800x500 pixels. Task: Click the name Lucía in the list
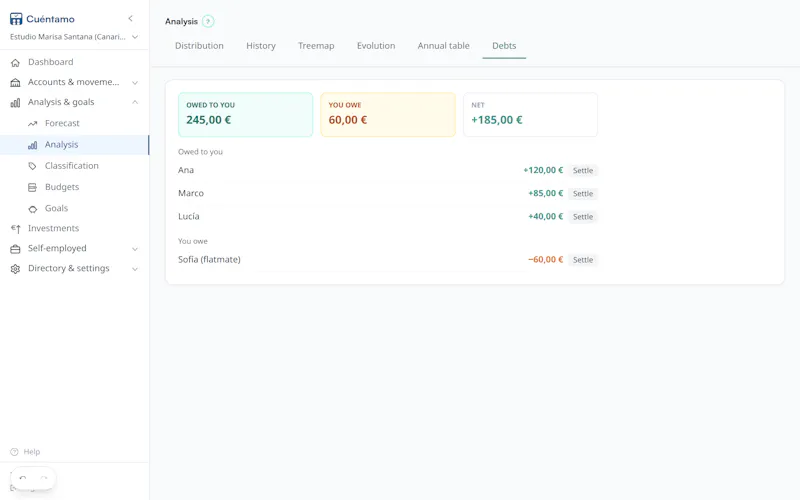189,216
